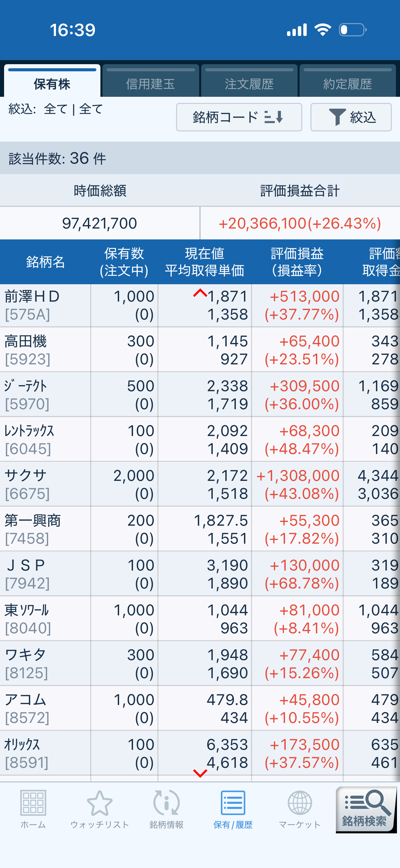Tap the sort order arrow icon
Image resolution: width=400 pixels, height=868 pixels.
pos(273,117)
